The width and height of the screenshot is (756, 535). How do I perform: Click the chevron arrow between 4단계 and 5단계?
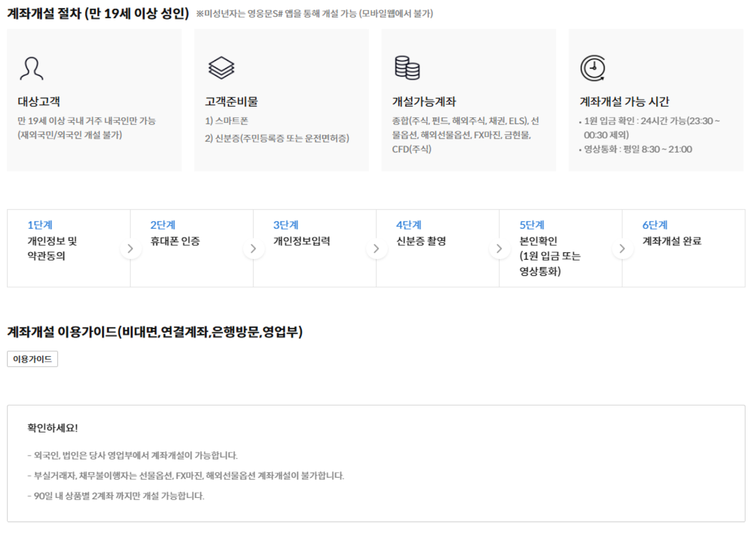pos(499,248)
